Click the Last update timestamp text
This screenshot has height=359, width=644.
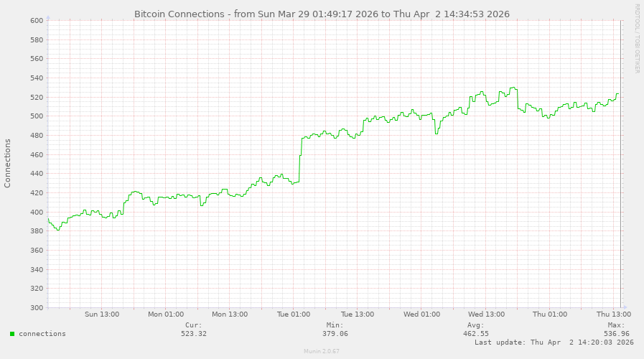coord(554,342)
